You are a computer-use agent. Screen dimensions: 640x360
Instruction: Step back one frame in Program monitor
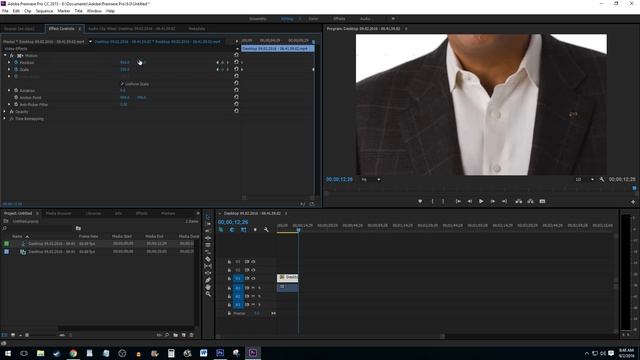[470, 201]
